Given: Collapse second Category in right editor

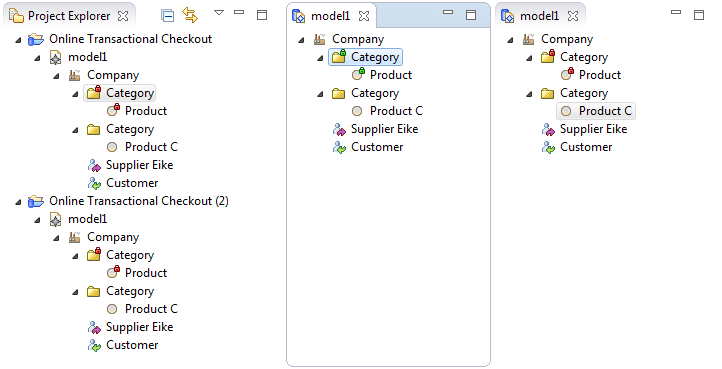Looking at the screenshot, I should point(529,94).
